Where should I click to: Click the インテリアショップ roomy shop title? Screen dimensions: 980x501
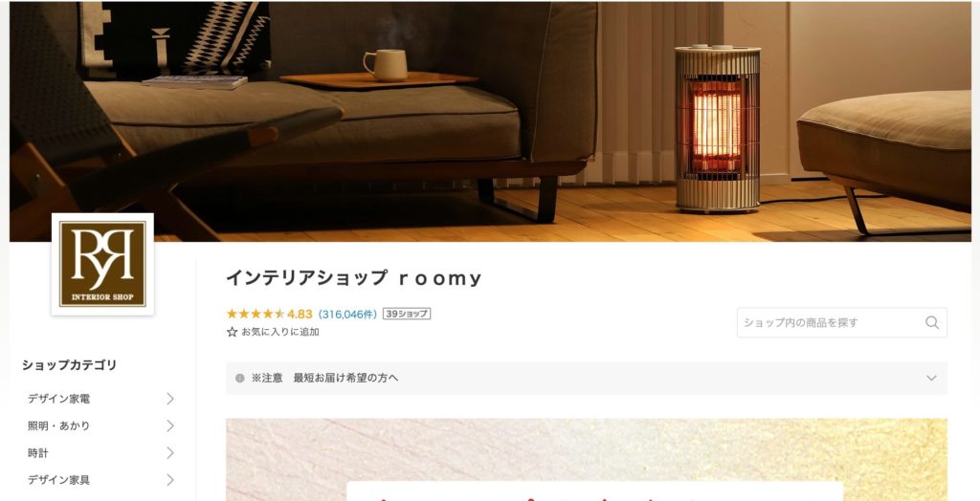click(x=354, y=278)
